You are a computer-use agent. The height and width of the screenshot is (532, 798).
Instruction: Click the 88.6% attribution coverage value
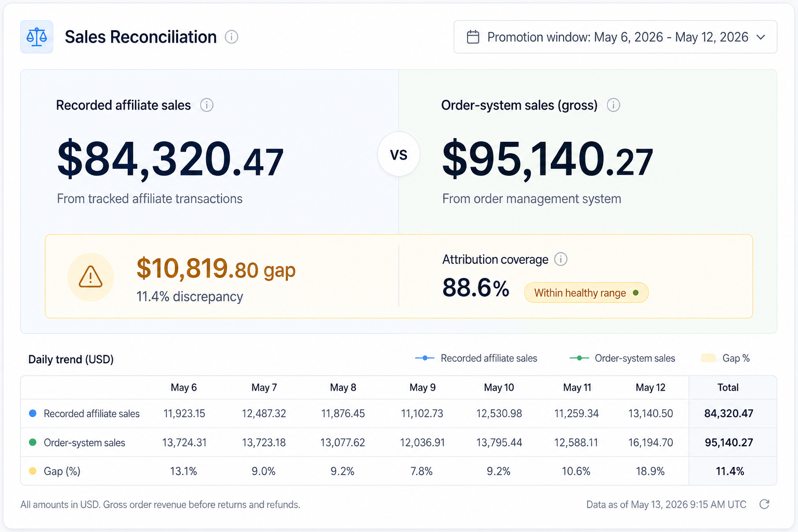pos(476,288)
